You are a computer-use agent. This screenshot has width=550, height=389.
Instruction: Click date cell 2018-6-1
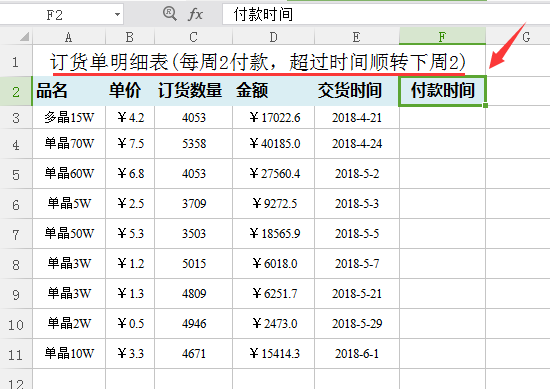click(357, 354)
